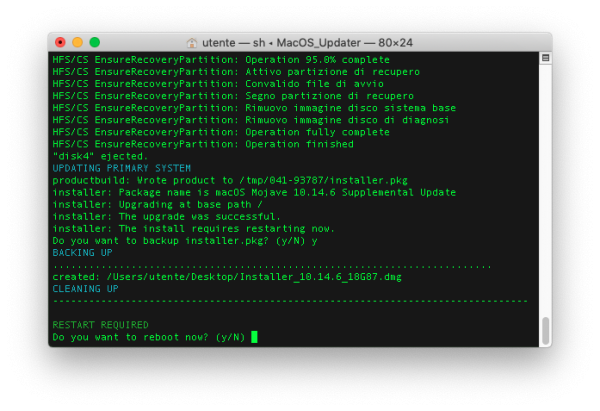Click the 'Operation fully complete' line
Screen dimensions: 600x411
pos(221,132)
